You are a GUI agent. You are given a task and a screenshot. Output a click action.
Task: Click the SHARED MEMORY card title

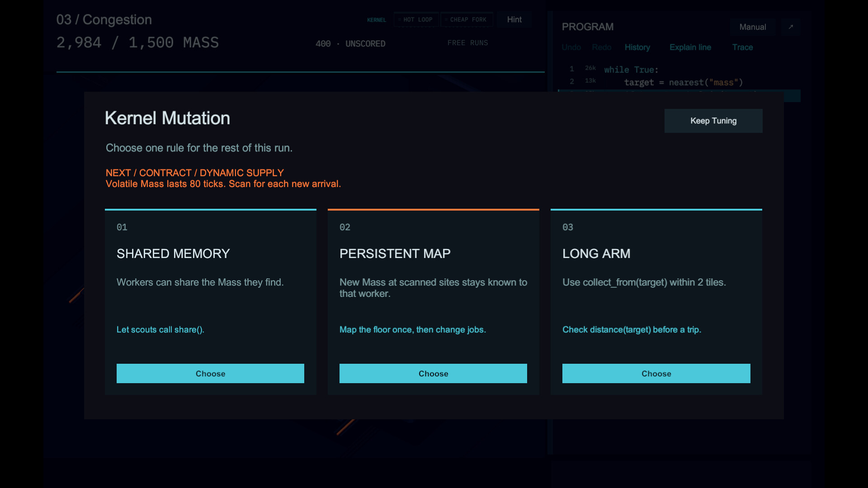173,253
